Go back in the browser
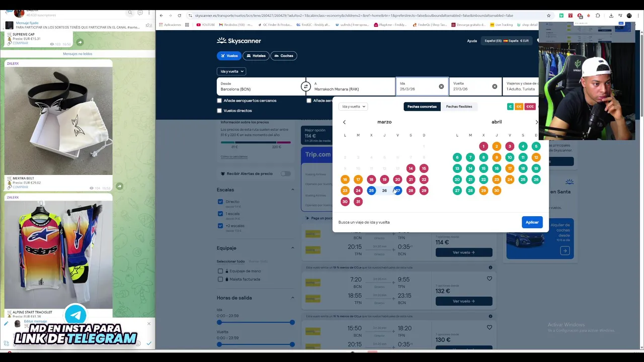Screen dimensions: 644x362 click(162, 16)
